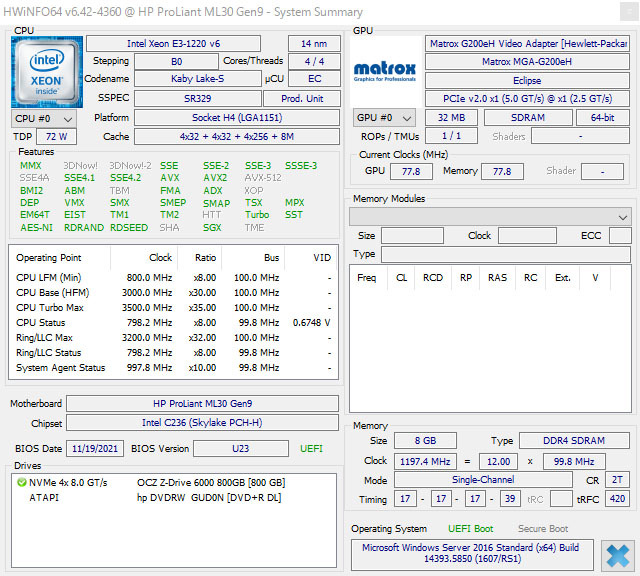Click the 32 MB video memory field
Screen dimensions: 640x576
tap(451, 118)
